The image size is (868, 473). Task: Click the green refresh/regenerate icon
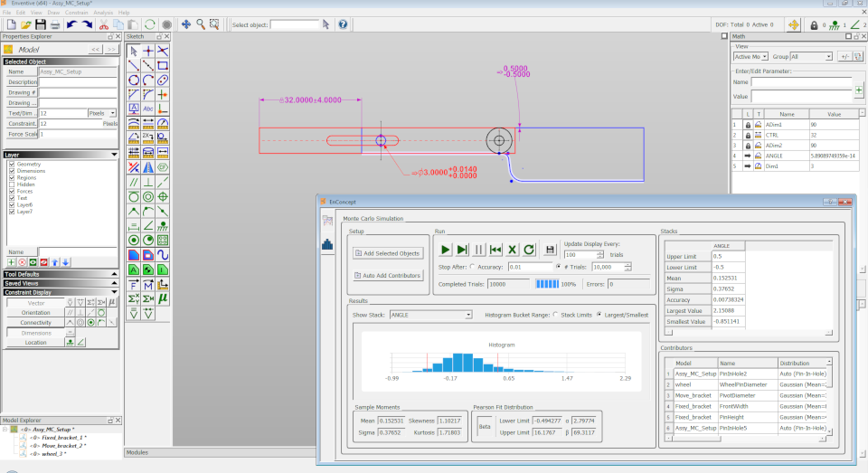click(149, 25)
